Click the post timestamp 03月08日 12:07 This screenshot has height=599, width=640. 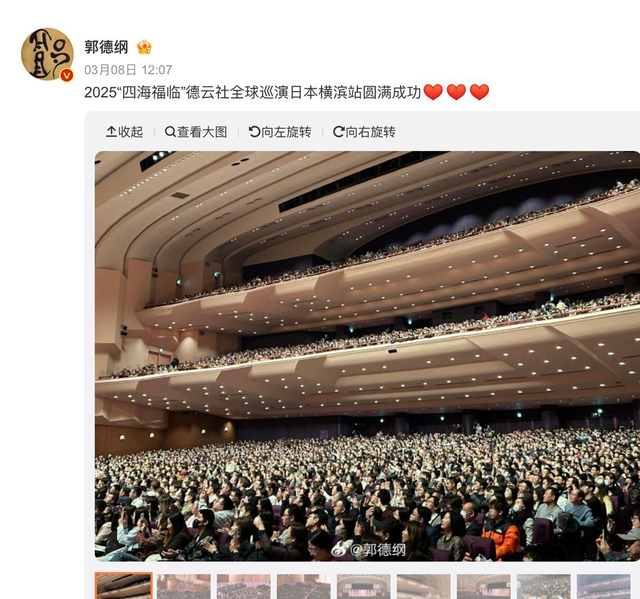pos(128,70)
